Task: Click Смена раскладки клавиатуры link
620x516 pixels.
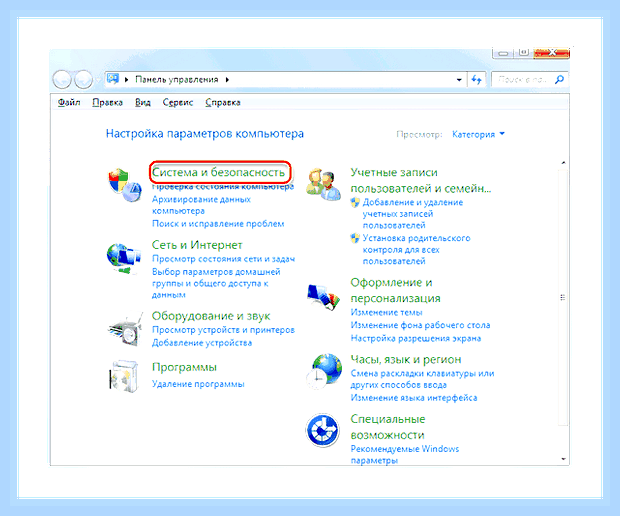Action: (422, 379)
